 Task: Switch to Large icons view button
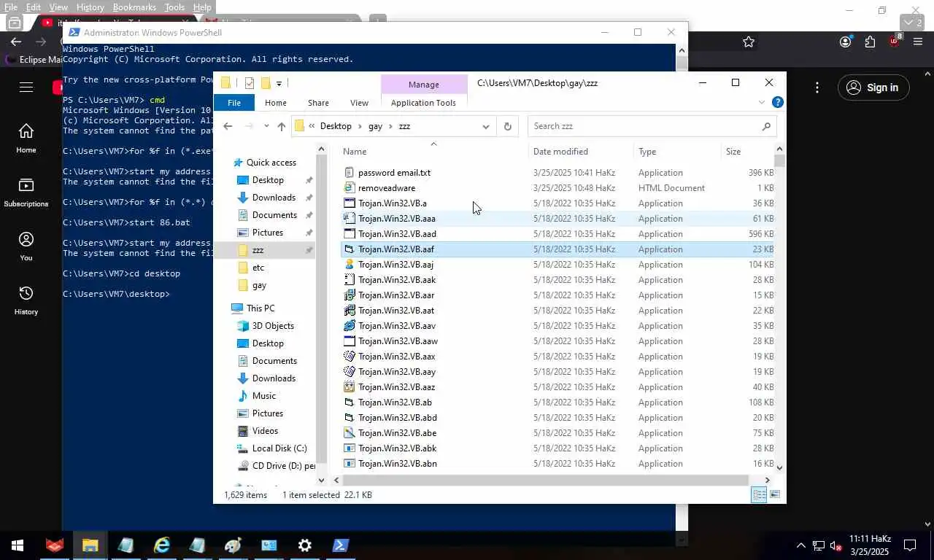pos(775,495)
